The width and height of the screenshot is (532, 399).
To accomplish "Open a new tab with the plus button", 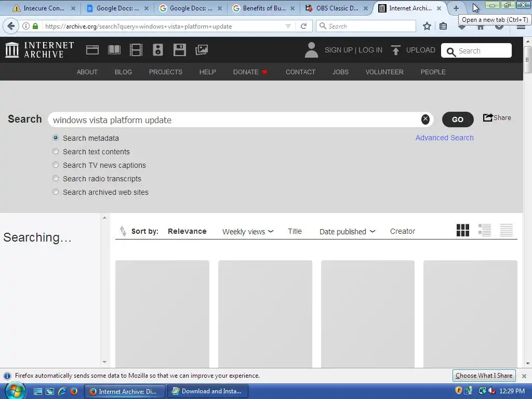I will pyautogui.click(x=456, y=8).
